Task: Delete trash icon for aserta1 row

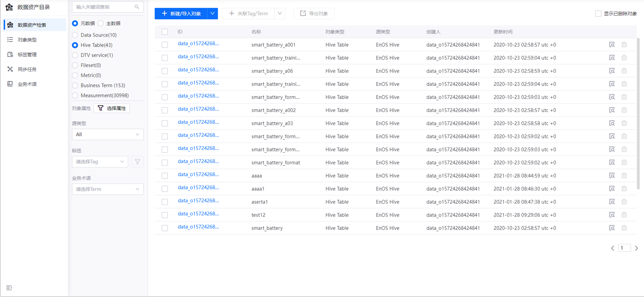Action: tap(624, 202)
